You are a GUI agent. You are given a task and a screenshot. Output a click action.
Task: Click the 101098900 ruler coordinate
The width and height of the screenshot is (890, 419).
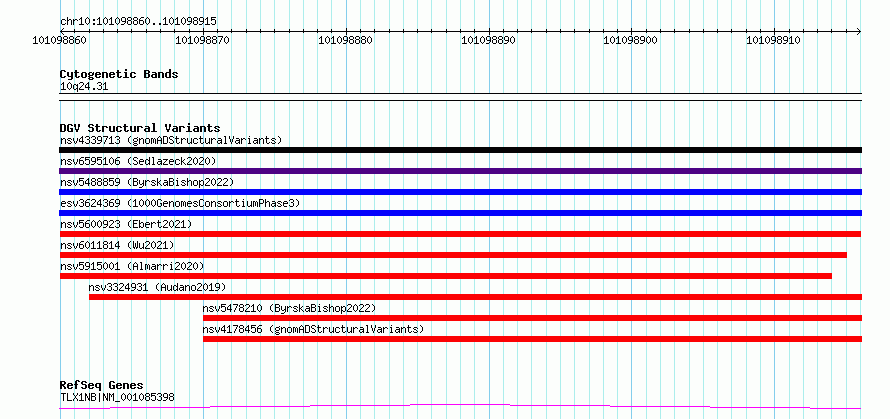click(631, 41)
